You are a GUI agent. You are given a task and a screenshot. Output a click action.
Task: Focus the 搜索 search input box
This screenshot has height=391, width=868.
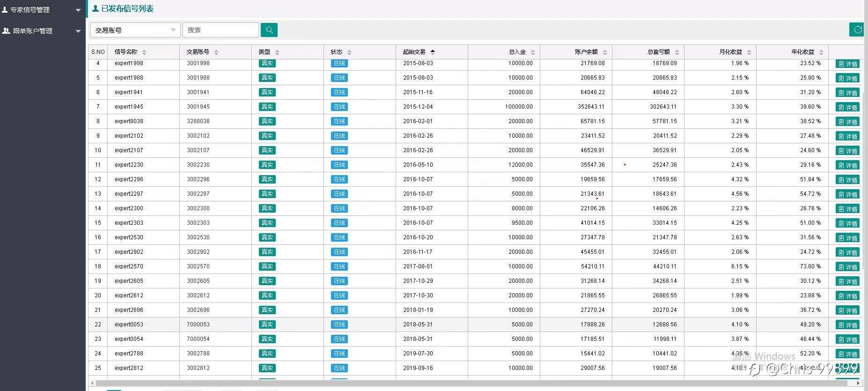click(221, 30)
